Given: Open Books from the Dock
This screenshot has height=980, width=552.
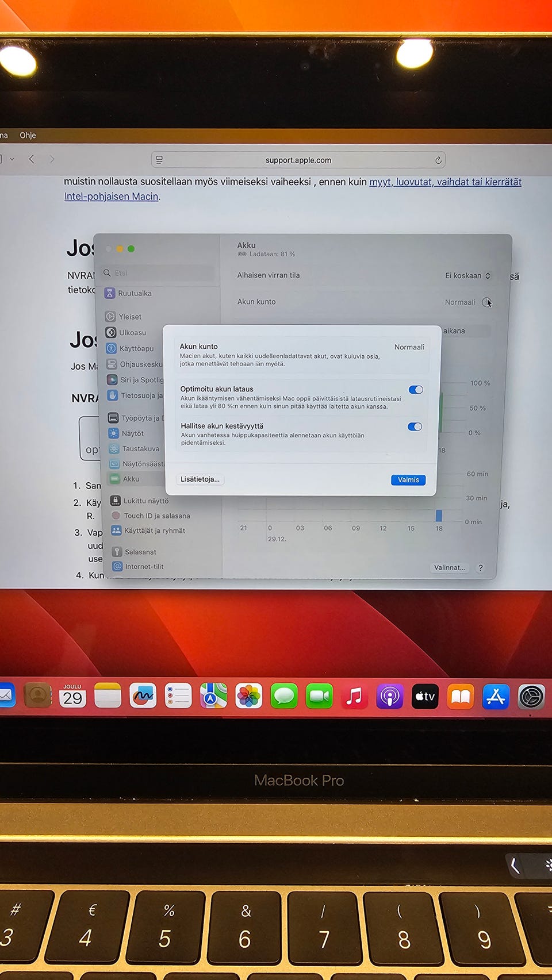Looking at the screenshot, I should pos(460,697).
